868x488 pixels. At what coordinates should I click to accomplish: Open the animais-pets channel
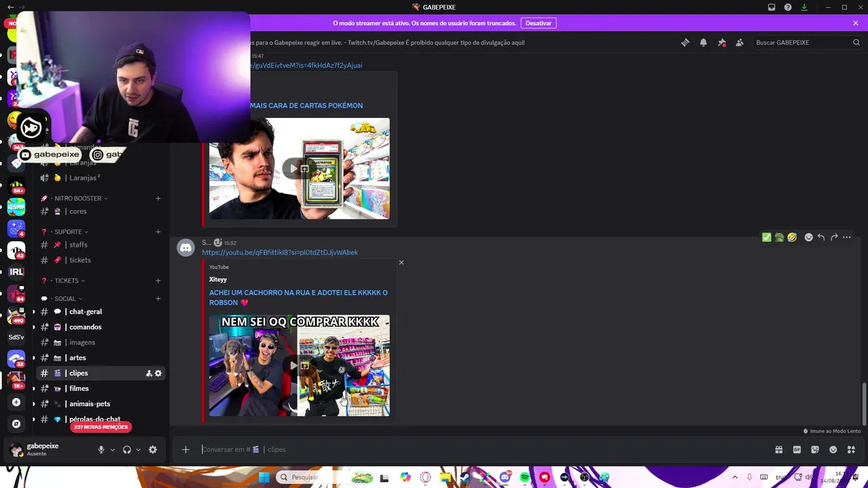pos(100,404)
